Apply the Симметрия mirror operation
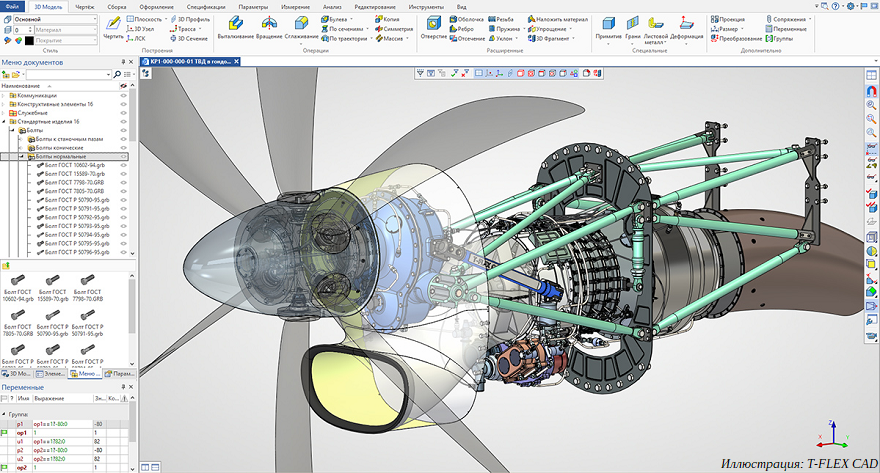 pos(394,29)
